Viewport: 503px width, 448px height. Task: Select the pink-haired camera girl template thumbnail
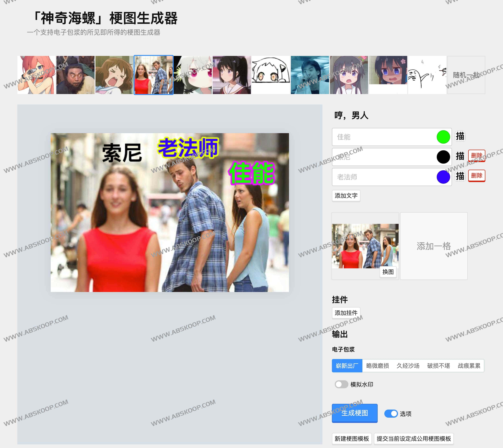point(36,75)
